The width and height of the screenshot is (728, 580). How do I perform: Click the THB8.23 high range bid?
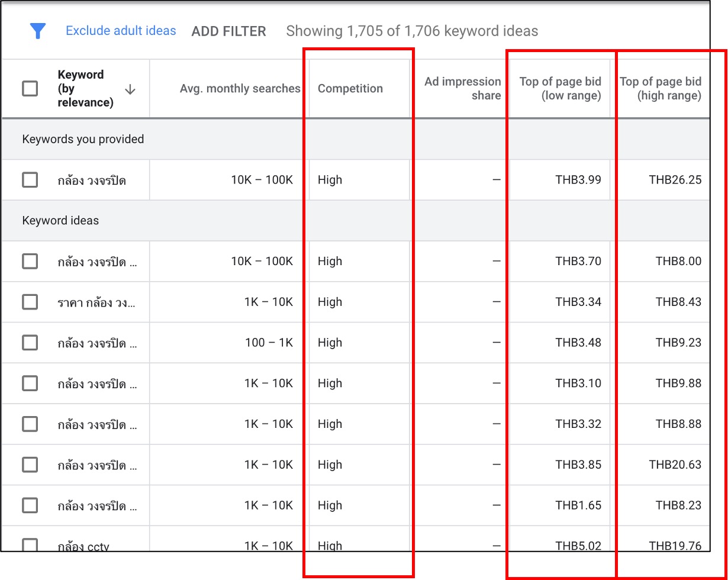[678, 505]
